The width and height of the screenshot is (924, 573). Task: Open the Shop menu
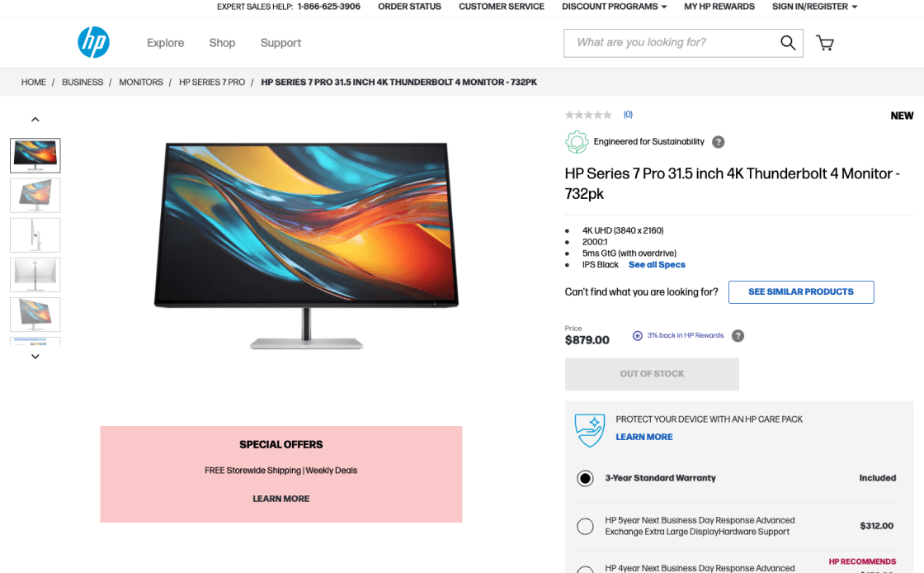[222, 43]
